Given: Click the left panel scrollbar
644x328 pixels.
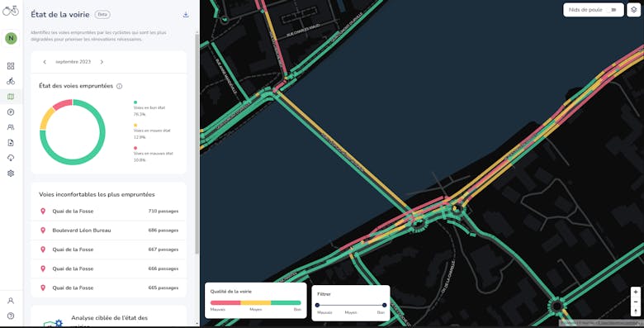Looking at the screenshot, I should click(197, 144).
